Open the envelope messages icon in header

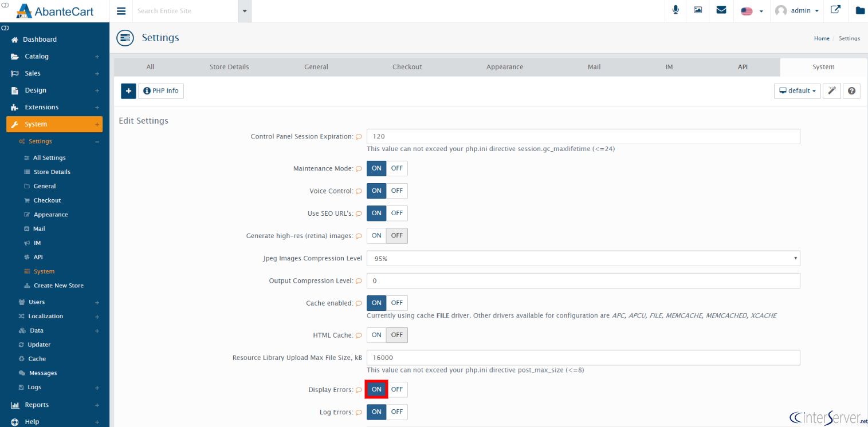point(721,10)
